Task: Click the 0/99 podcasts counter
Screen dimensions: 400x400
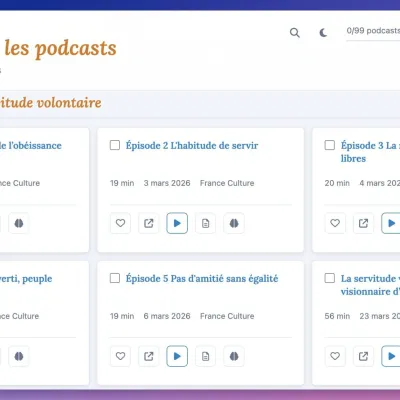Action: point(373,31)
